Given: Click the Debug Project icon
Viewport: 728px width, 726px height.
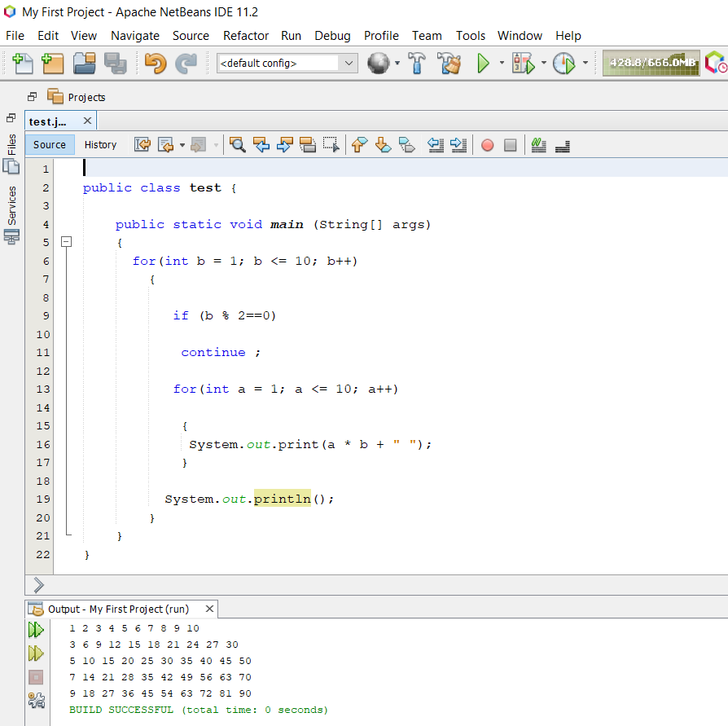Looking at the screenshot, I should point(524,64).
